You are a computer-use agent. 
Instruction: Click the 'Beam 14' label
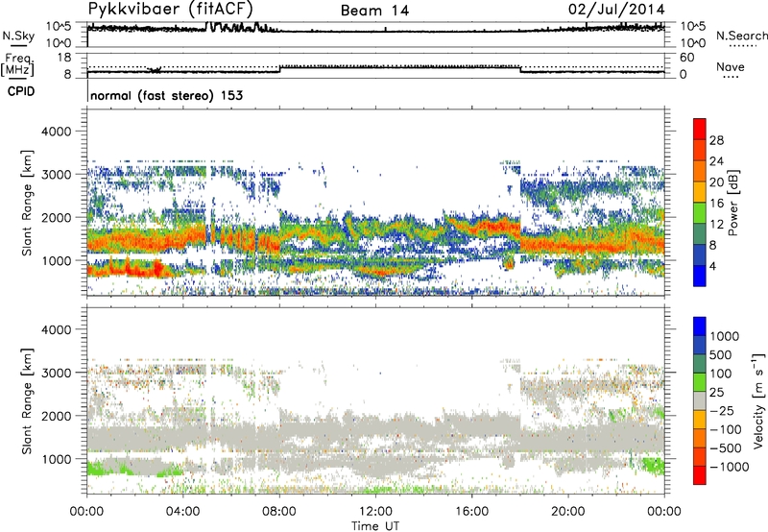click(x=374, y=11)
